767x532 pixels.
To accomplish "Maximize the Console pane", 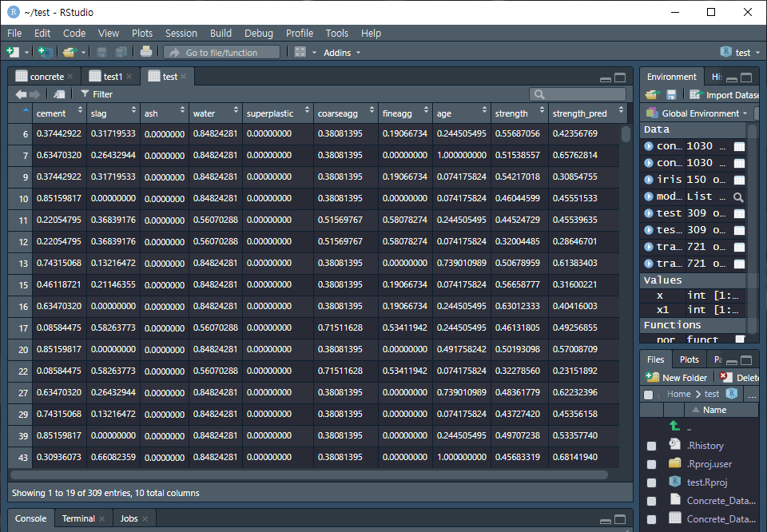I will click(620, 519).
